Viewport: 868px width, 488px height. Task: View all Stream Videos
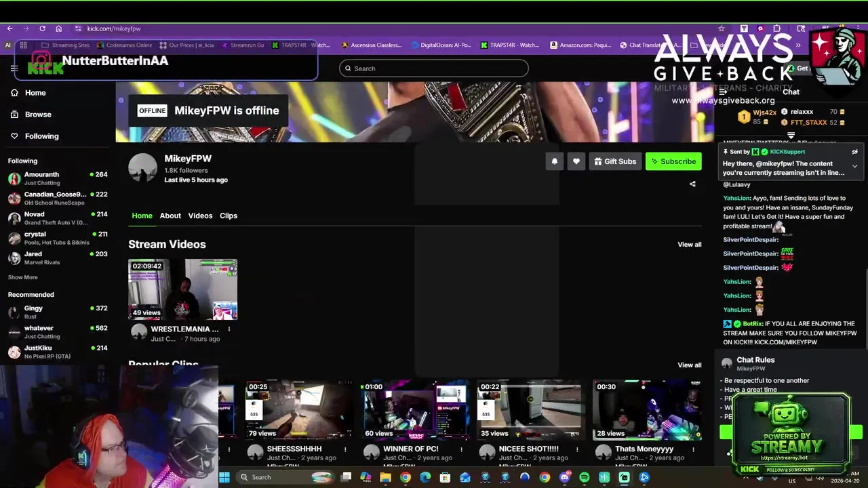coord(690,245)
